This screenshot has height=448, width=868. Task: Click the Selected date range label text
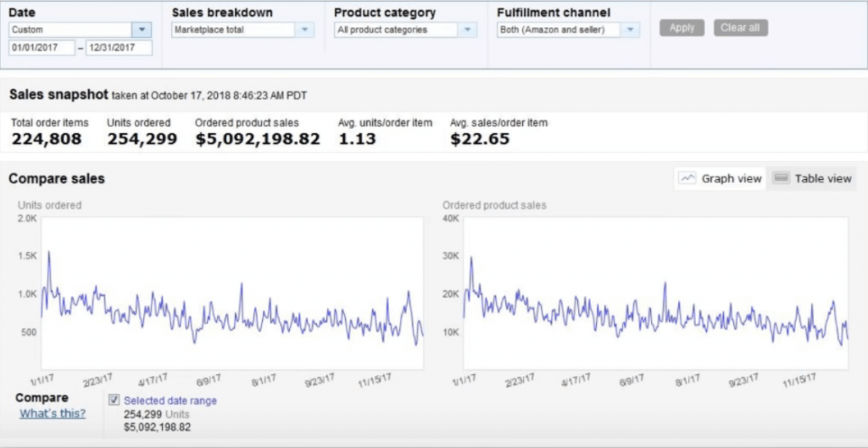point(170,400)
